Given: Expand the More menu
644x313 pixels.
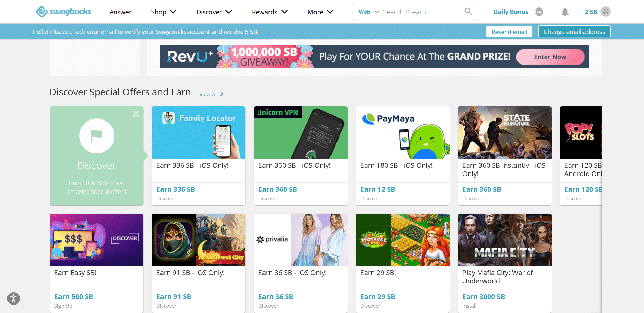Looking at the screenshot, I should (320, 12).
